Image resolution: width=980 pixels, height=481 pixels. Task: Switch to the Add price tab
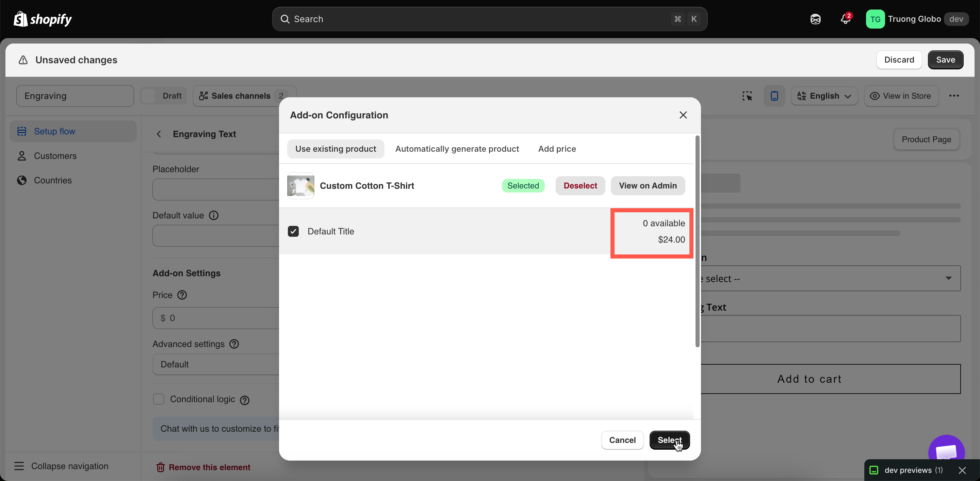[x=557, y=149]
